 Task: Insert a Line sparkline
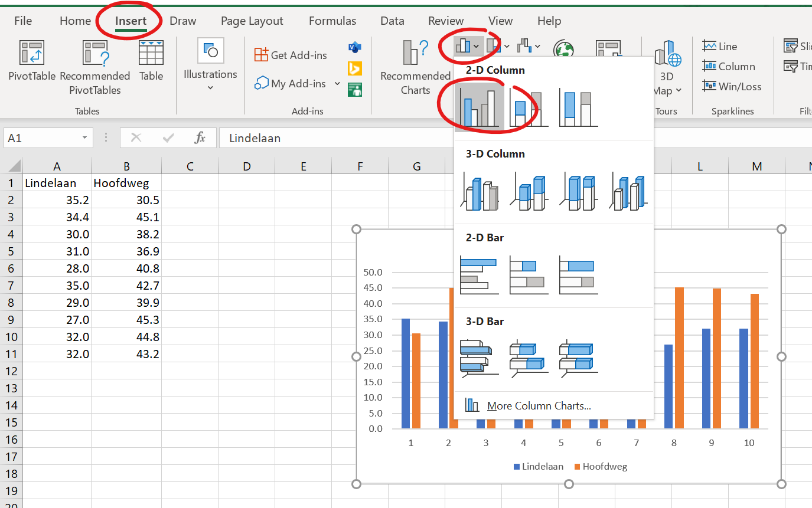pos(720,47)
